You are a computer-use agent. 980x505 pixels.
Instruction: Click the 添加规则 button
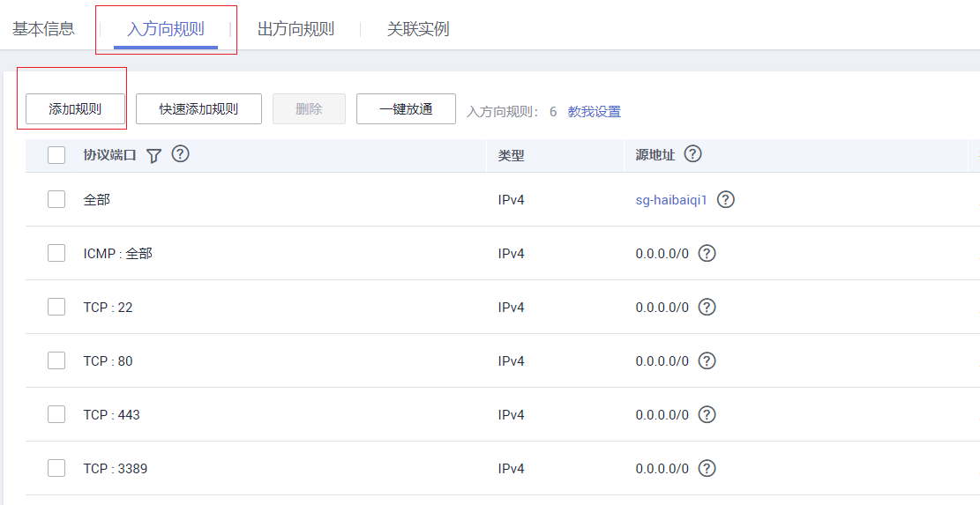point(75,108)
